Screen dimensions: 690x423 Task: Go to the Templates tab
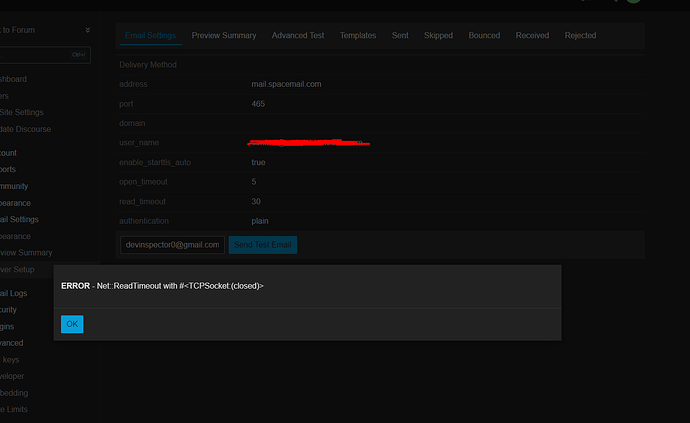358,36
